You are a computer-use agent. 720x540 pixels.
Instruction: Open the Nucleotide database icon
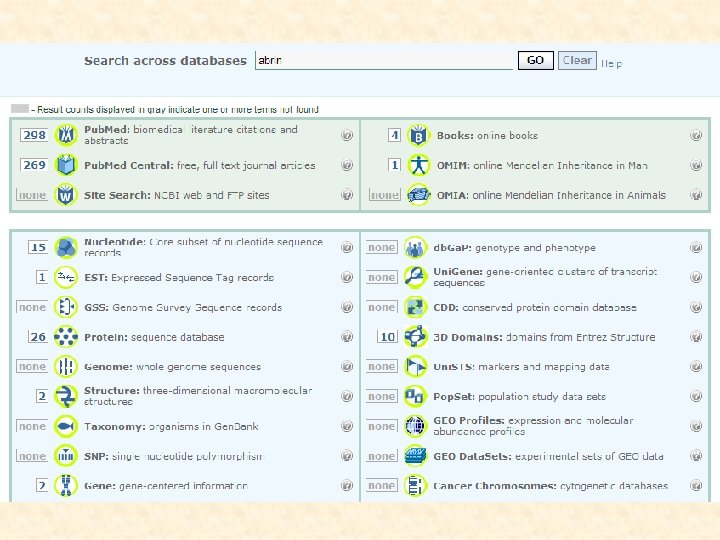pyautogui.click(x=66, y=248)
